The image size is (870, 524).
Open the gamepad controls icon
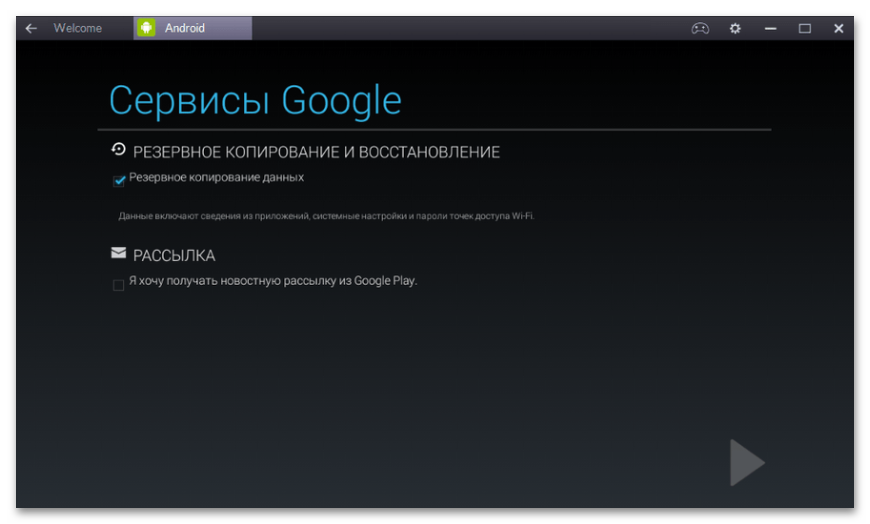700,28
